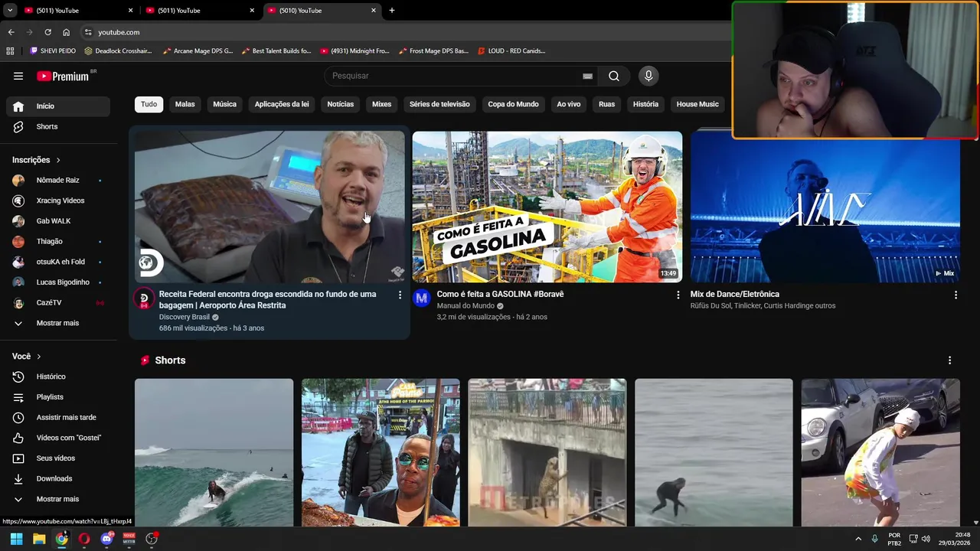The image size is (980, 551).
Task: Expand Mostrar mais under Inscrições
Action: [x=58, y=323]
